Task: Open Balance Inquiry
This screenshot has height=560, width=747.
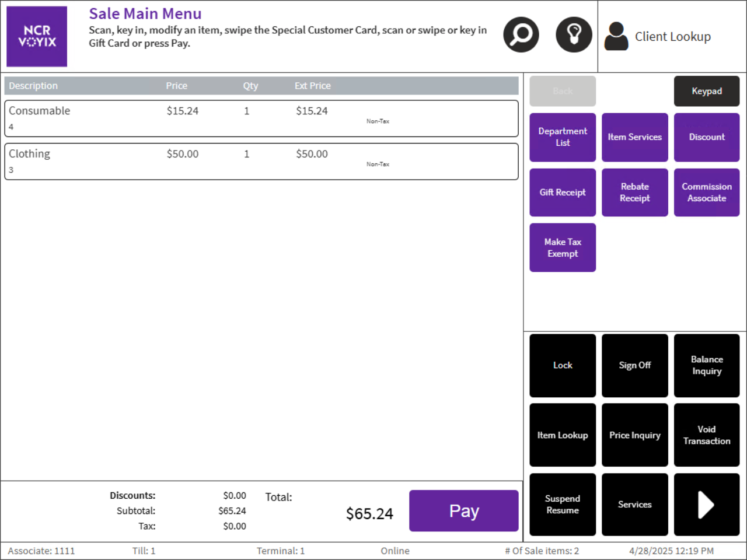Action: (x=707, y=365)
